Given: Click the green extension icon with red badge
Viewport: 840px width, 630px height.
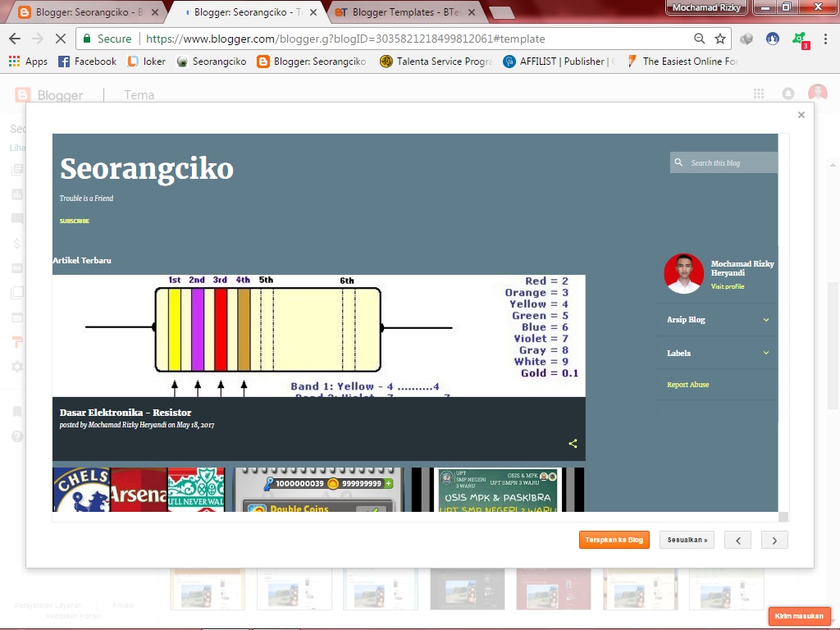Looking at the screenshot, I should point(800,39).
